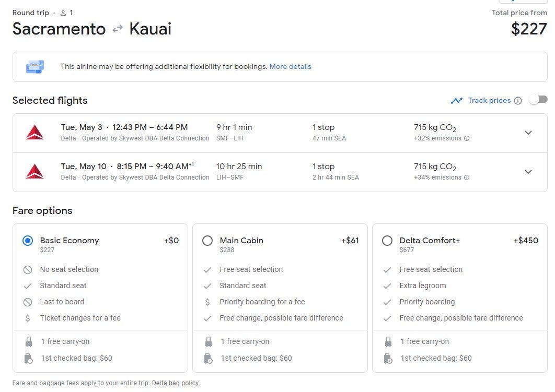Open the More details link

click(290, 67)
